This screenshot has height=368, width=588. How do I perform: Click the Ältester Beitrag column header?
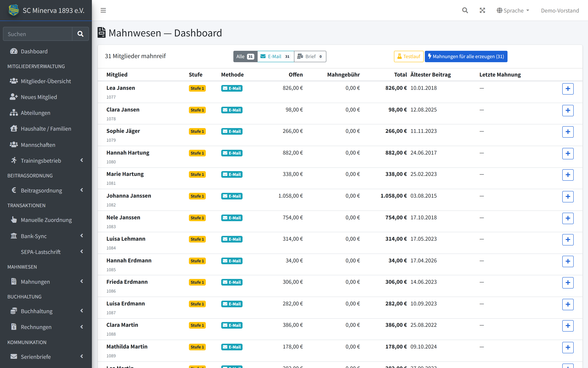click(x=430, y=75)
